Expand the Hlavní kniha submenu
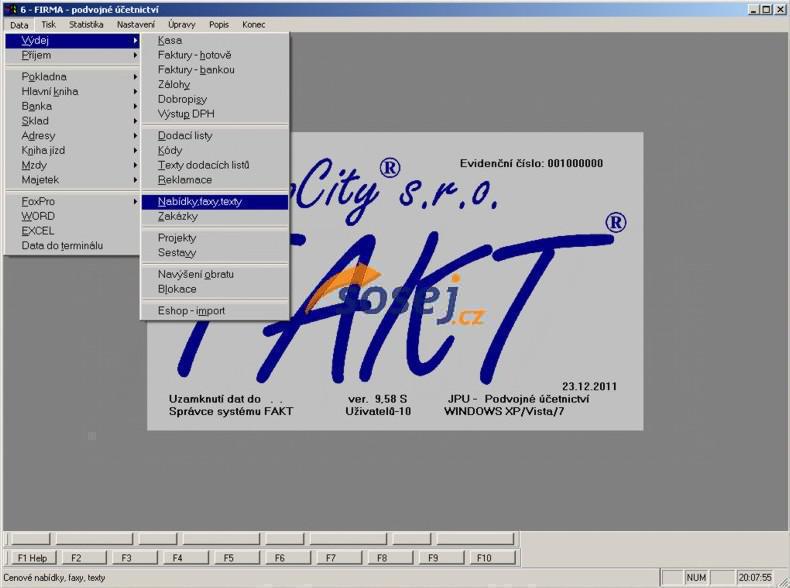The height and width of the screenshot is (588, 790). pyautogui.click(x=73, y=91)
